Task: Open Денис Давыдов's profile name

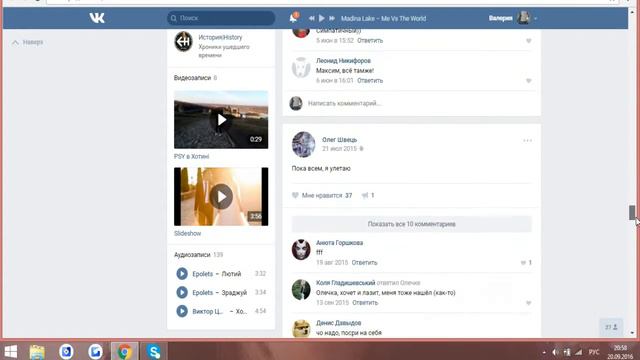Action: click(338, 323)
